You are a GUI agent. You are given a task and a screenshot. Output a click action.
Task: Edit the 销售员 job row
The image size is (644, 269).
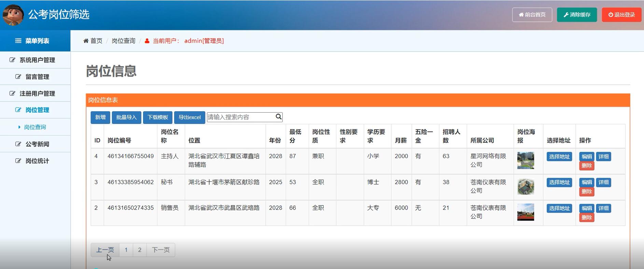tap(587, 208)
